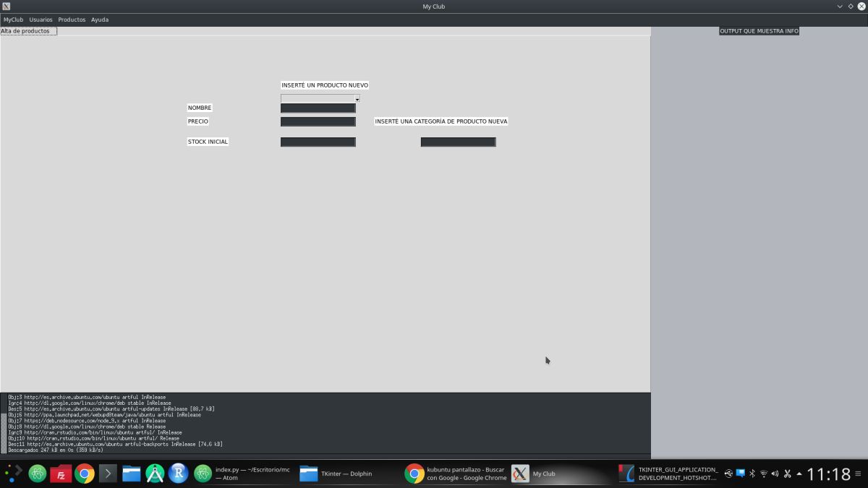The height and width of the screenshot is (488, 868).
Task: Open the KDE Connect tray icon
Action: (740, 474)
